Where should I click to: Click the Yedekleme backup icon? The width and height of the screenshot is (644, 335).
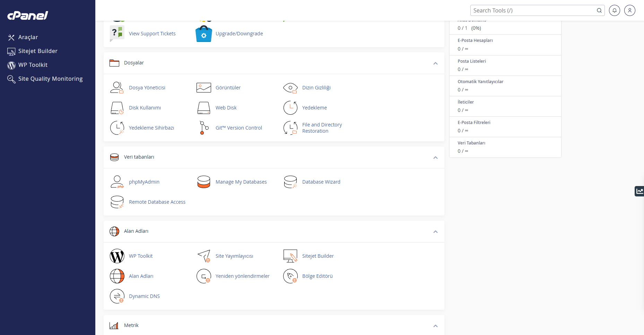click(x=290, y=108)
